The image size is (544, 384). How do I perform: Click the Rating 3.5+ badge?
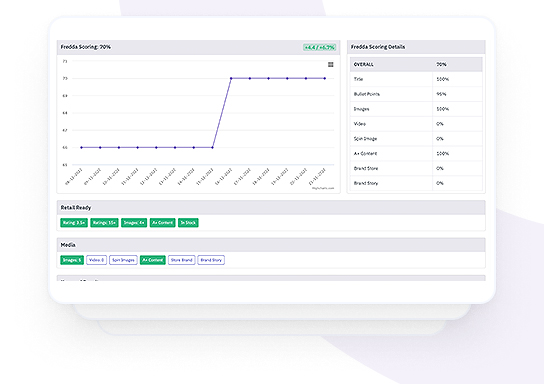74,223
